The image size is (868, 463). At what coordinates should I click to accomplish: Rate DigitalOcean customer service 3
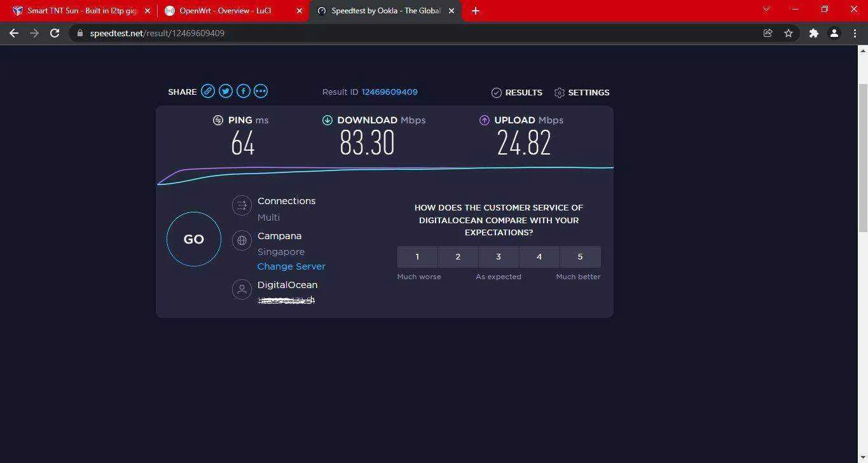pyautogui.click(x=499, y=257)
